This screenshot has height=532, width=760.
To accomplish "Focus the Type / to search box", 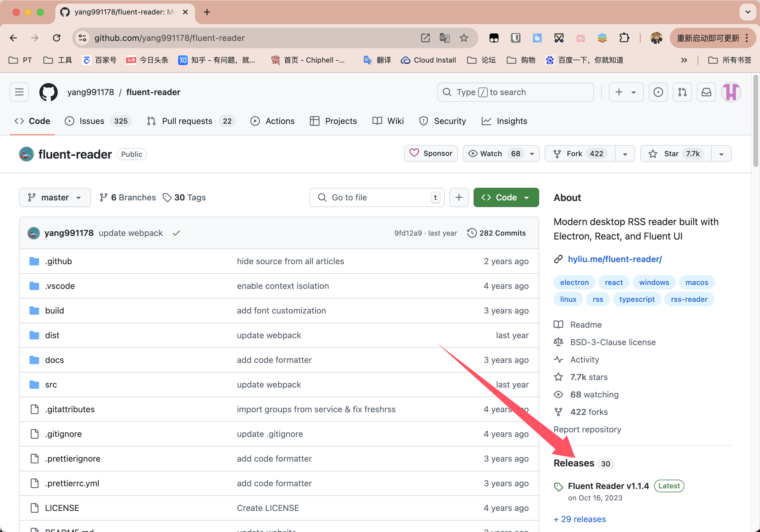I will (515, 92).
